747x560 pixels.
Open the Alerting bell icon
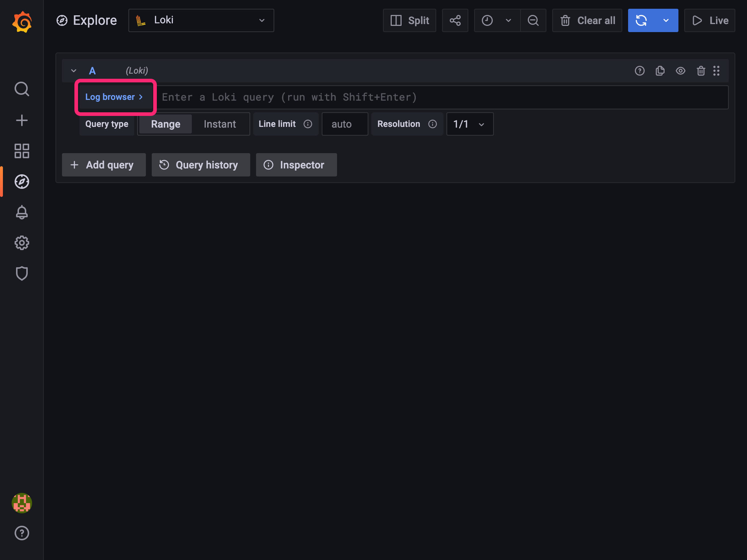coord(22,212)
